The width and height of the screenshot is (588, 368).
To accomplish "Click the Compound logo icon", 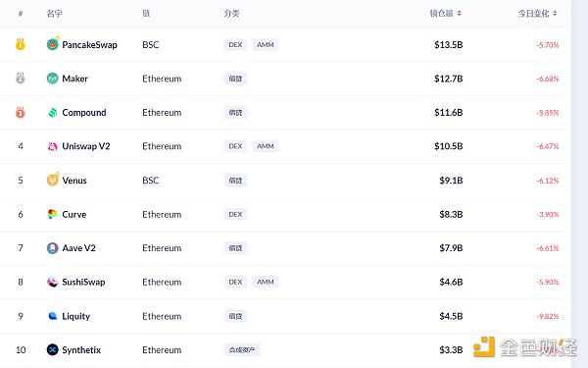I will (x=53, y=112).
